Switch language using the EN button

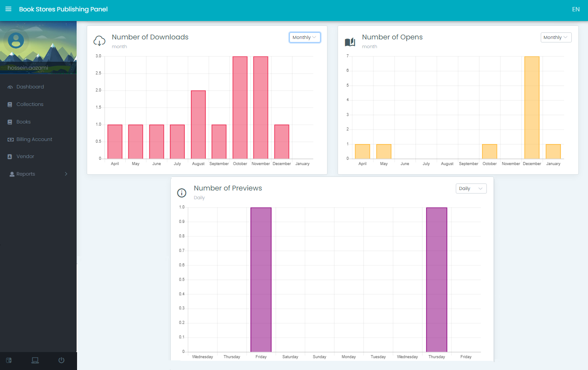[x=575, y=9]
